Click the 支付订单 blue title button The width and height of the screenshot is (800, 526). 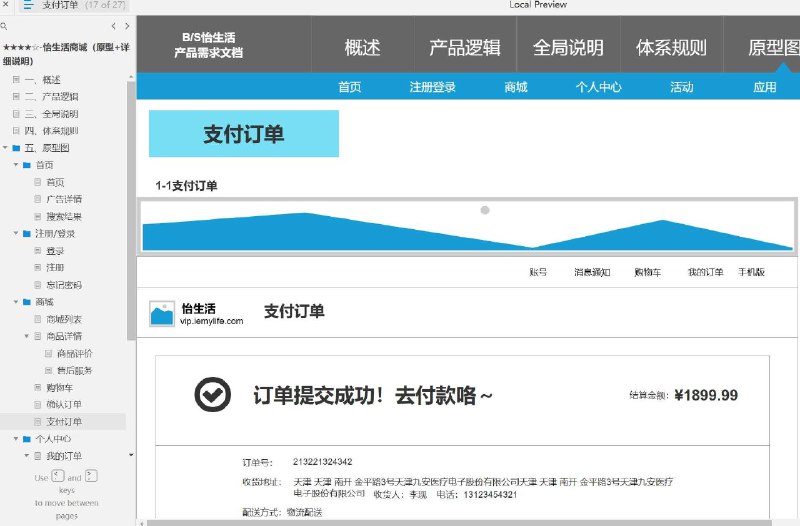(x=244, y=134)
